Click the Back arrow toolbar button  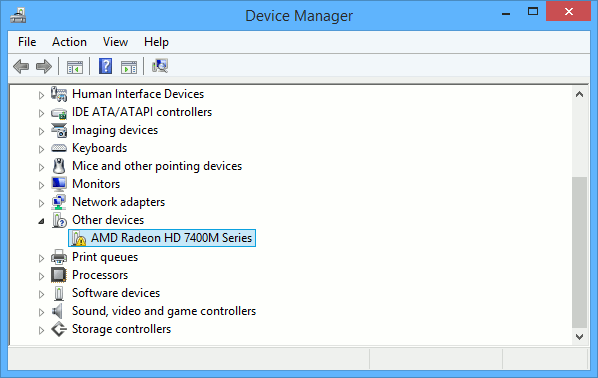point(21,66)
